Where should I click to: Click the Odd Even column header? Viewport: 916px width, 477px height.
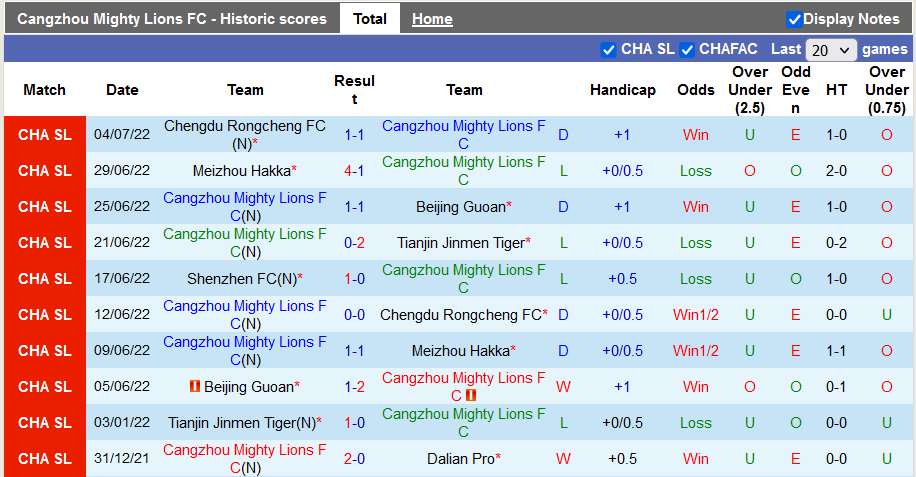796,90
